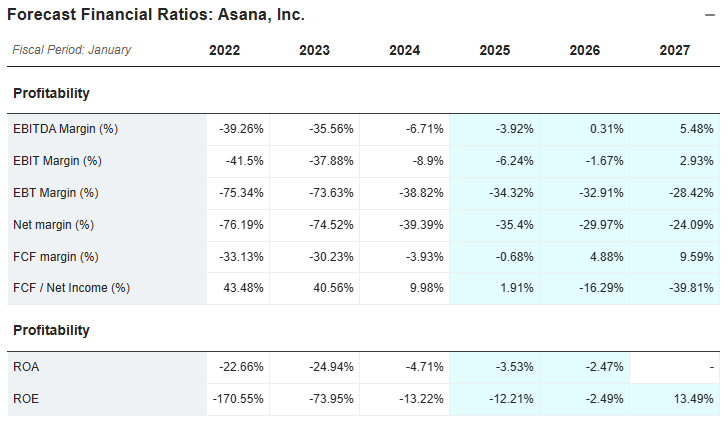Select the 2025 forecast column header
Screen dimensions: 728x425
tap(494, 50)
